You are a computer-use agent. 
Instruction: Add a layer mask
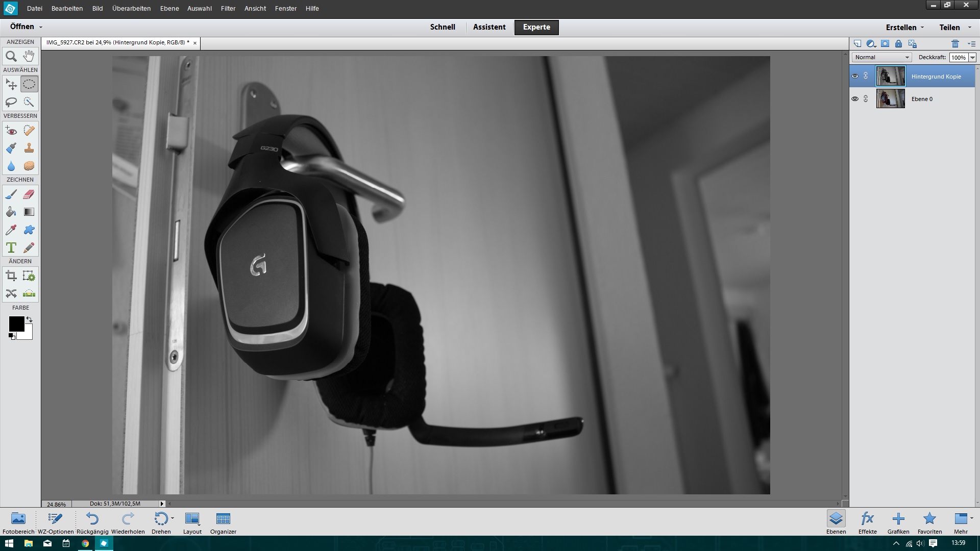click(x=885, y=44)
